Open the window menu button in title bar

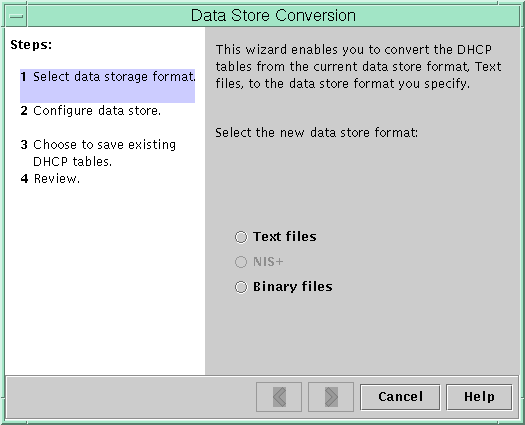[x=16, y=16]
